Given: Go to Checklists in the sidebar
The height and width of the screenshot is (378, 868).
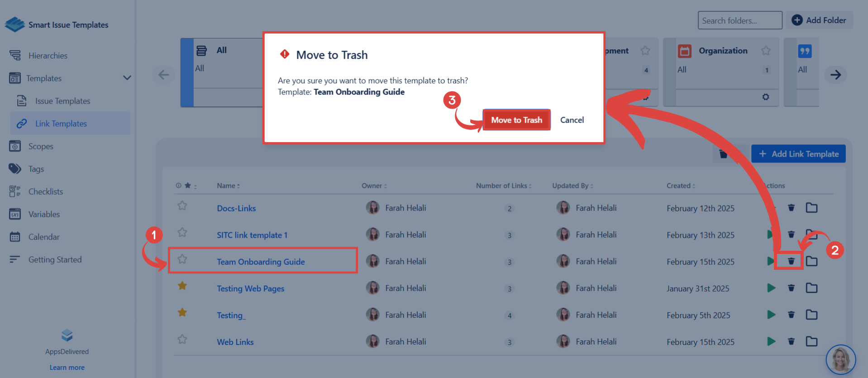Looking at the screenshot, I should (45, 191).
